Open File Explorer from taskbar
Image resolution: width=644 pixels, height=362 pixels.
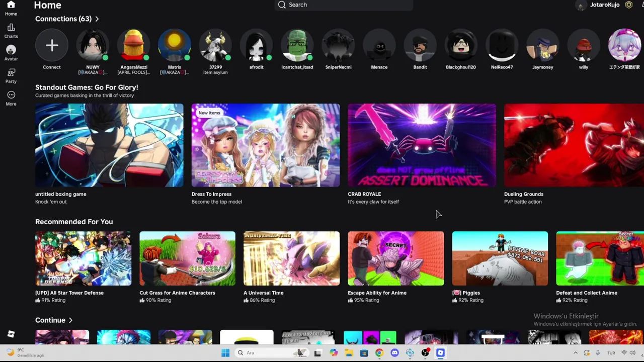[x=348, y=353]
